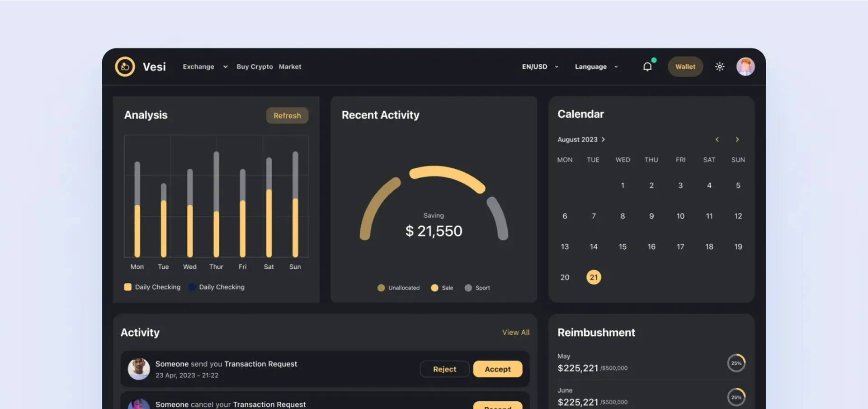Click the Sun bar in Analysis chart
The height and width of the screenshot is (409, 868).
[x=295, y=204]
